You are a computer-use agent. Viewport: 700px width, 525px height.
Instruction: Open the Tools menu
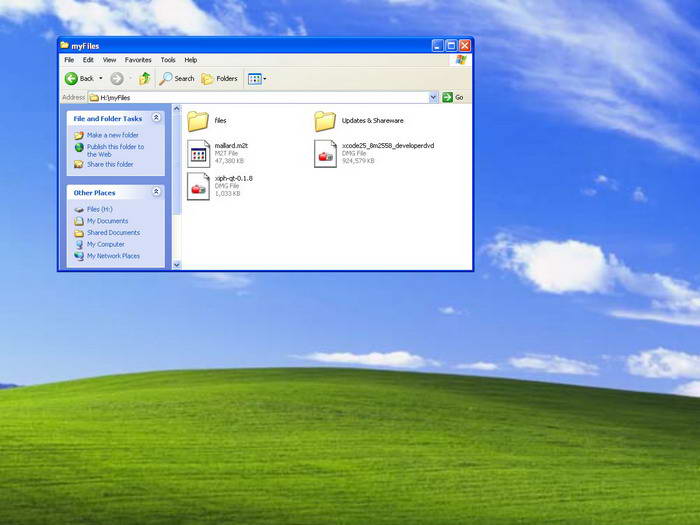pos(168,60)
